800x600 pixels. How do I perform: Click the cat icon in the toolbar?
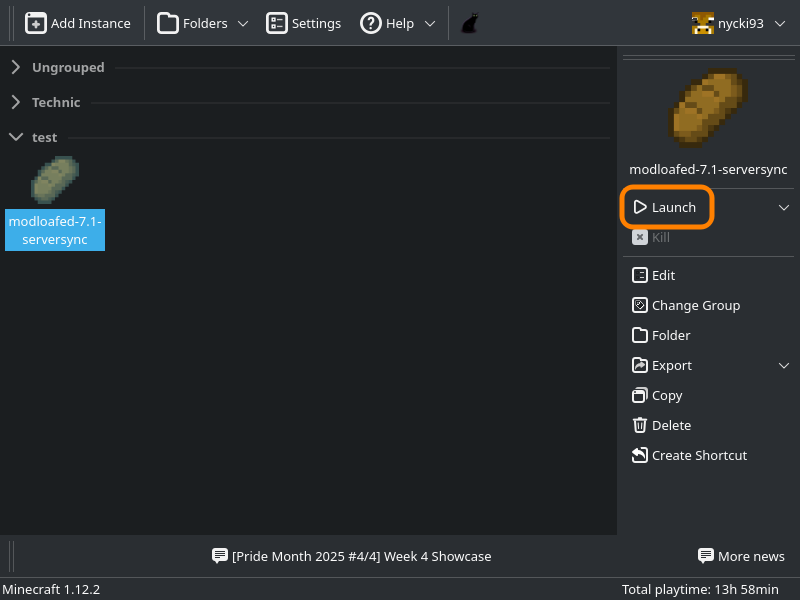point(469,23)
